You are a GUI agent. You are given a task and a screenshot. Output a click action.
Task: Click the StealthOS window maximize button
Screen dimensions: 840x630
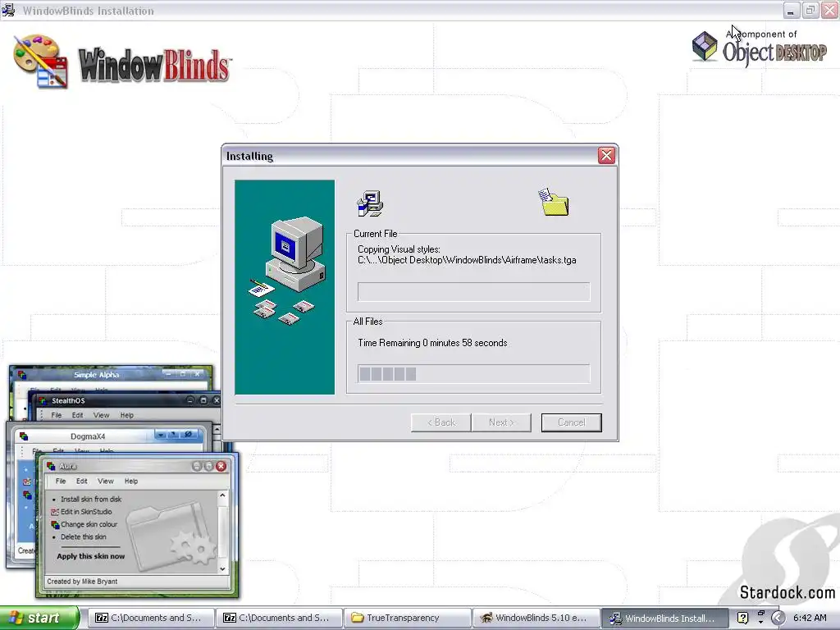(x=203, y=400)
